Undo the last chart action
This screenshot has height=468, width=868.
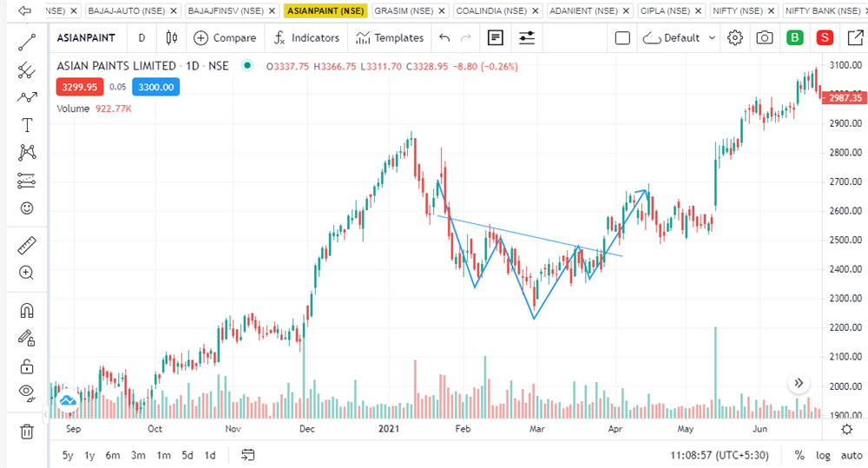pyautogui.click(x=444, y=37)
